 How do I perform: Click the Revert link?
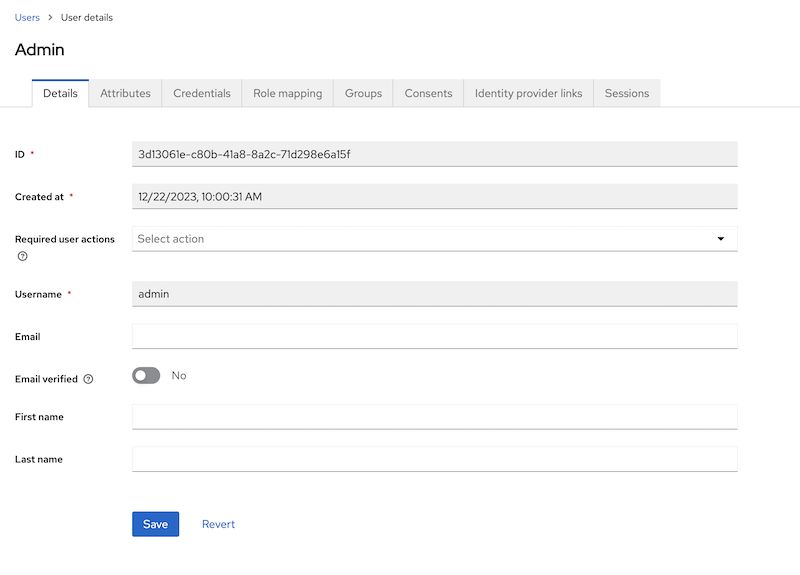point(218,524)
